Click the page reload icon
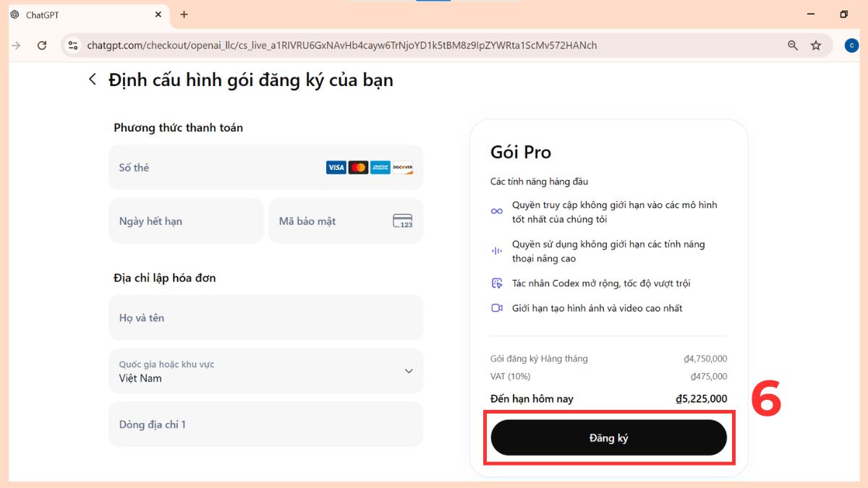868x488 pixels. click(x=42, y=45)
